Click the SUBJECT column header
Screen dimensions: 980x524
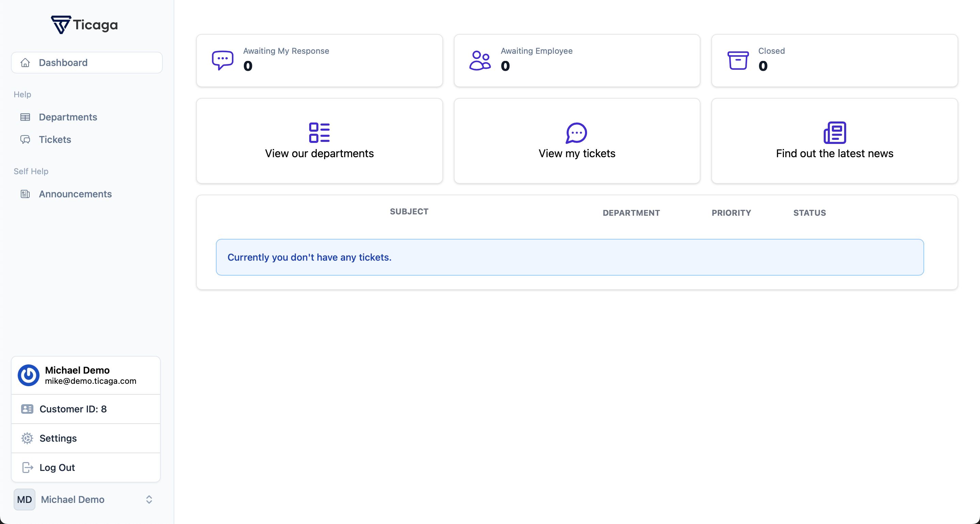point(409,211)
